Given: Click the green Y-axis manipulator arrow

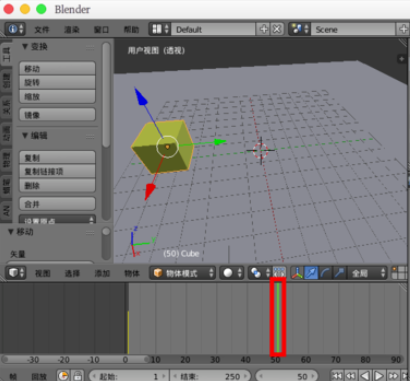Looking at the screenshot, I should click(220, 142).
